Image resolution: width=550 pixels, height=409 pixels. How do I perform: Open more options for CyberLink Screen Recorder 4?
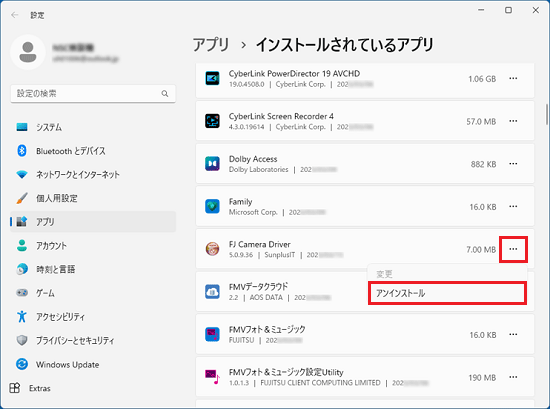pos(513,121)
